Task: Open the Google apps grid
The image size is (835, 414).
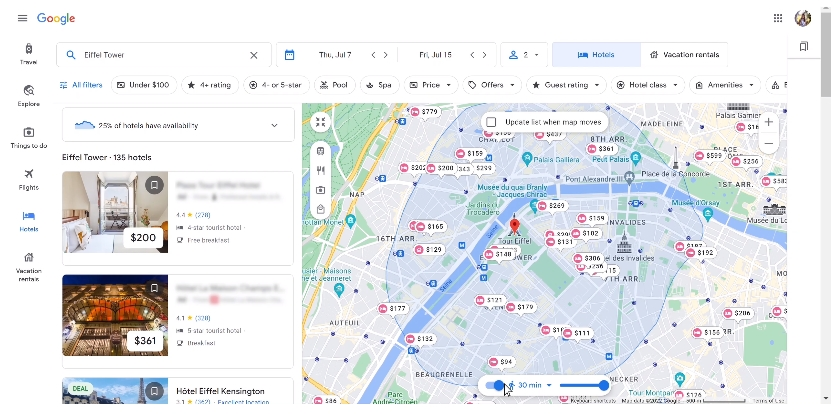Action: (777, 18)
